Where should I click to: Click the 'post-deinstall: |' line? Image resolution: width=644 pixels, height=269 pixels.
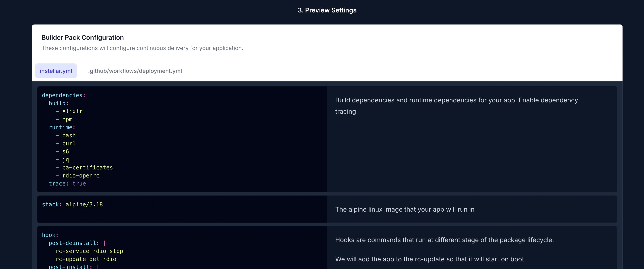coord(77,243)
